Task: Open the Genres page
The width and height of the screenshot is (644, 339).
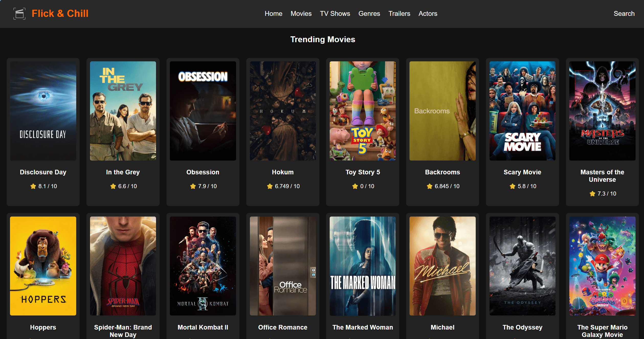Action: click(369, 14)
